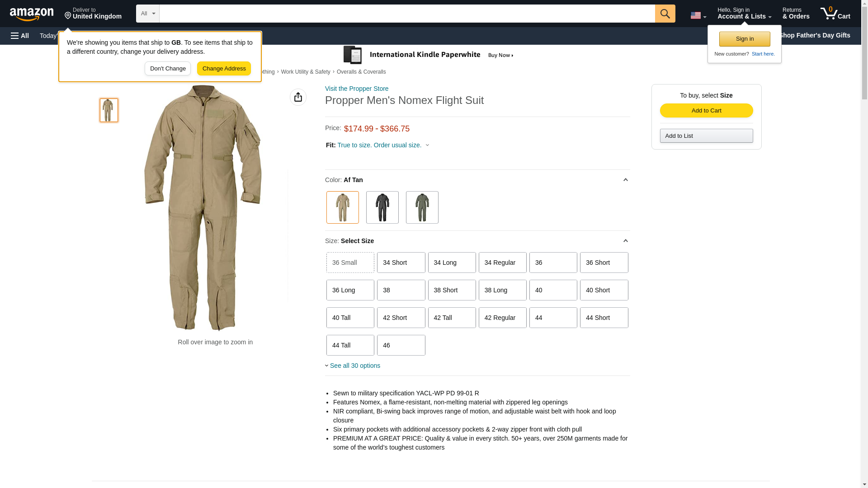Click the share icon on product image
Viewport: 868px width, 488px height.
point(298,97)
